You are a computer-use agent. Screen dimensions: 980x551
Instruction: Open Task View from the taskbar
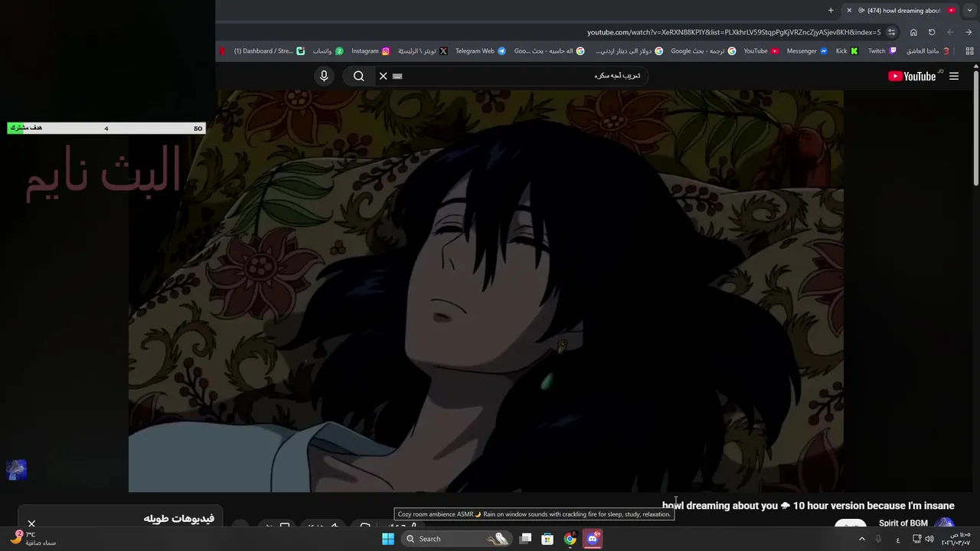525,539
